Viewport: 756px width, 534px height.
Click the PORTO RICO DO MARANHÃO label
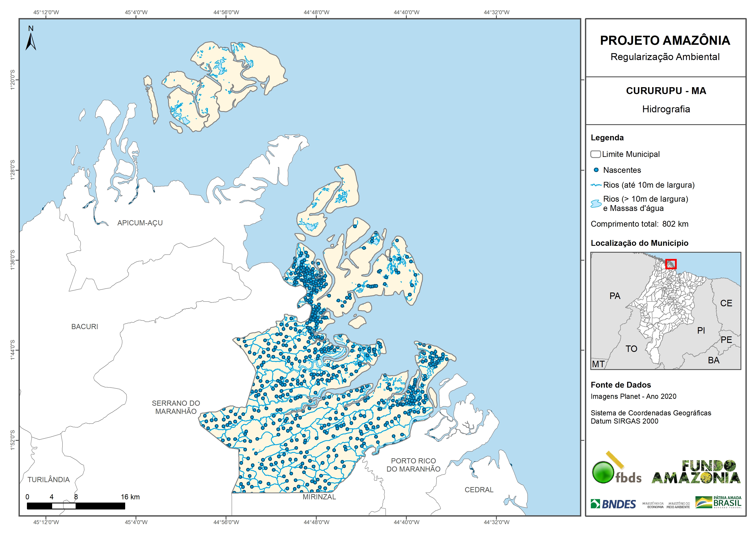(x=413, y=465)
